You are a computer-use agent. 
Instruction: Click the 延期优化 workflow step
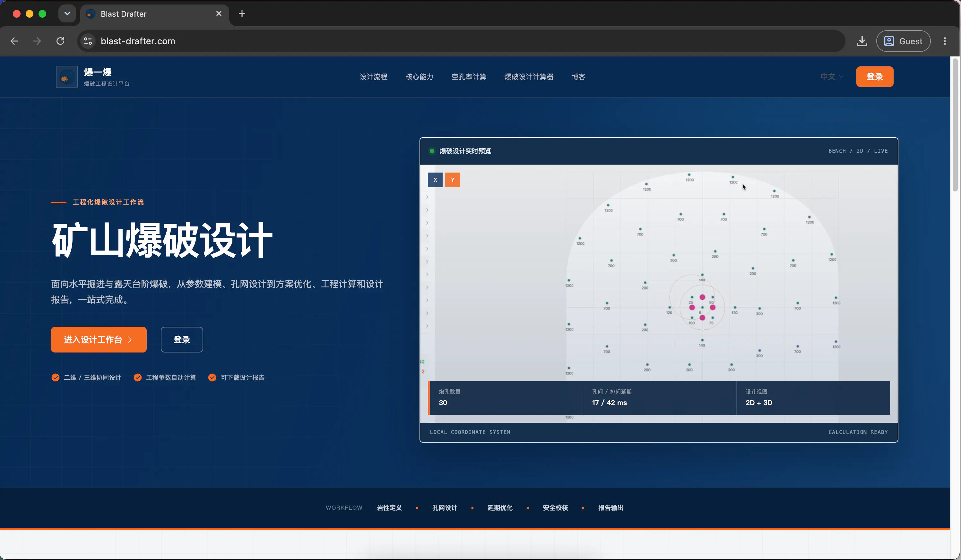(x=500, y=508)
